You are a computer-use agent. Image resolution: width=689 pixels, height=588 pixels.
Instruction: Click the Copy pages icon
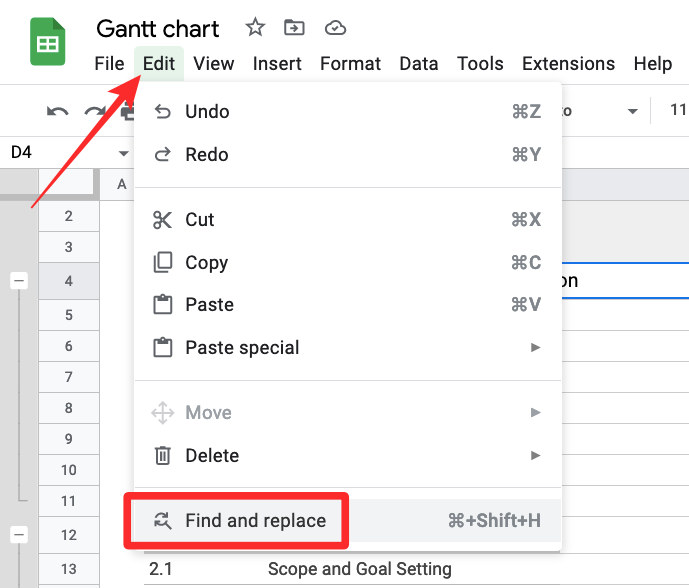click(x=162, y=262)
